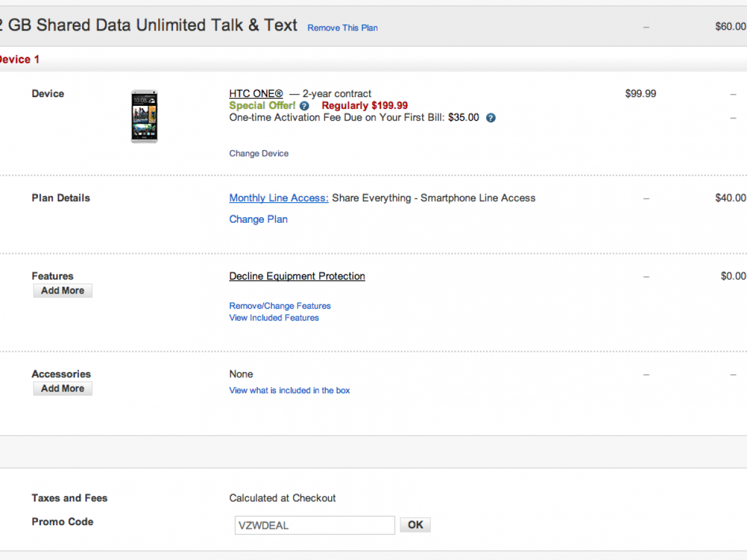Open the View Included Features link
747x560 pixels.
274,318
